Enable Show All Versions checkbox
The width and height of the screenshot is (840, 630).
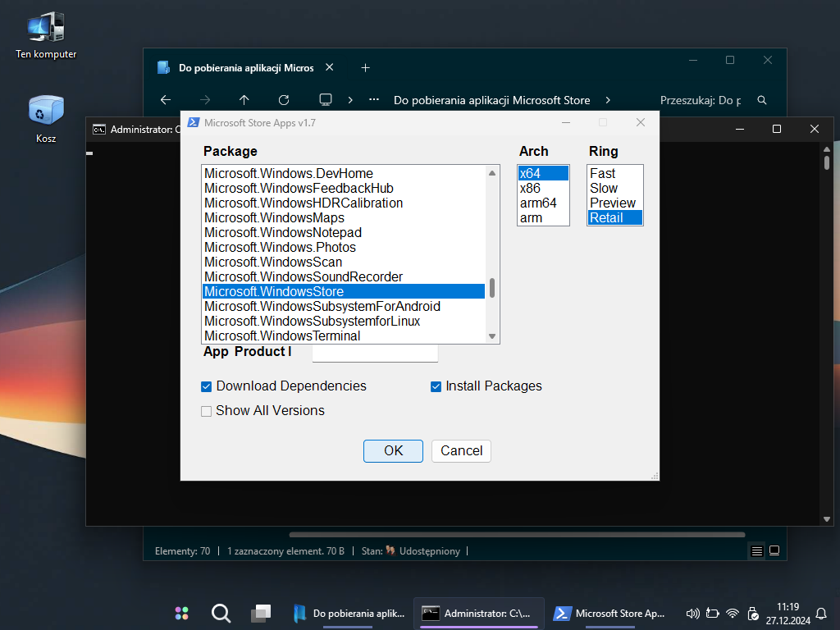(x=207, y=411)
